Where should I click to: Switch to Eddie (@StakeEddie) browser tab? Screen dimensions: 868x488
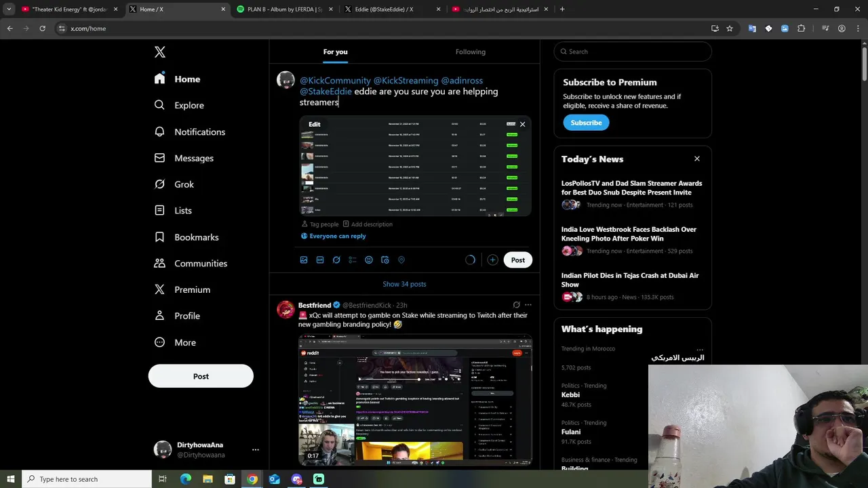point(392,9)
